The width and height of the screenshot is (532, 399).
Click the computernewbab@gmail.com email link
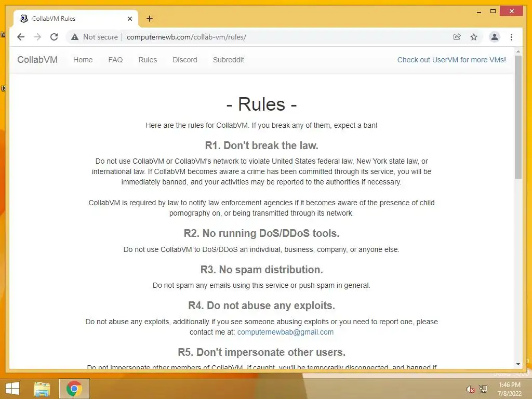tap(285, 332)
